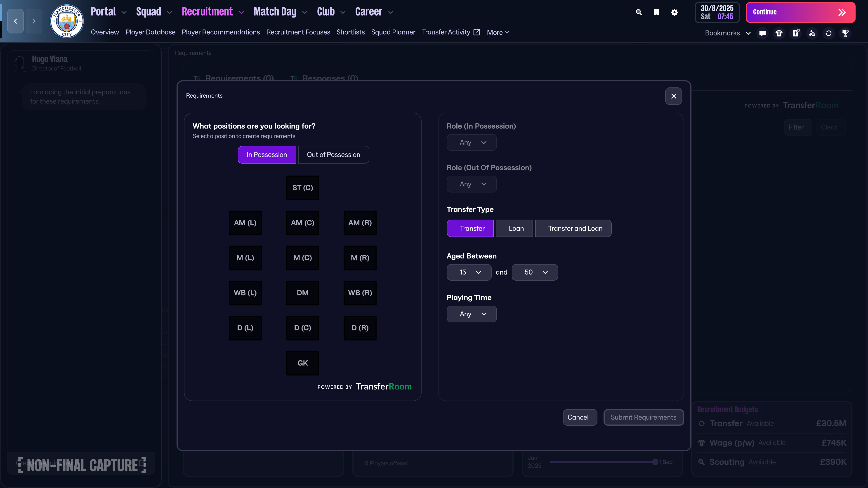The width and height of the screenshot is (868, 488).
Task: Select Loan transfer type
Action: [514, 228]
